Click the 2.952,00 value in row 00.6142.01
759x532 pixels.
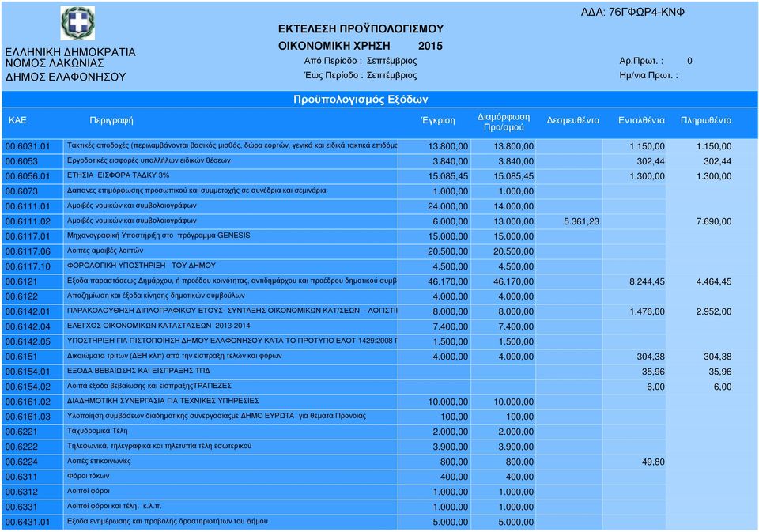(714, 311)
